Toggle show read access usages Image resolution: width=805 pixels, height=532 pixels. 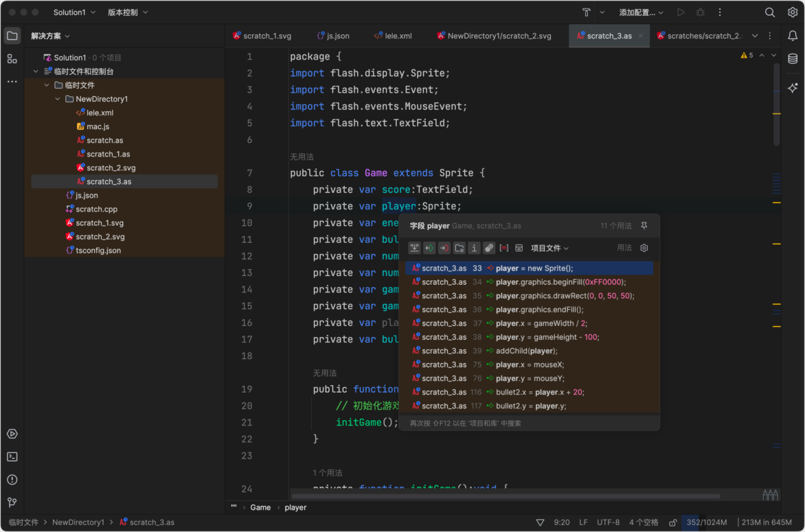pyautogui.click(x=429, y=248)
